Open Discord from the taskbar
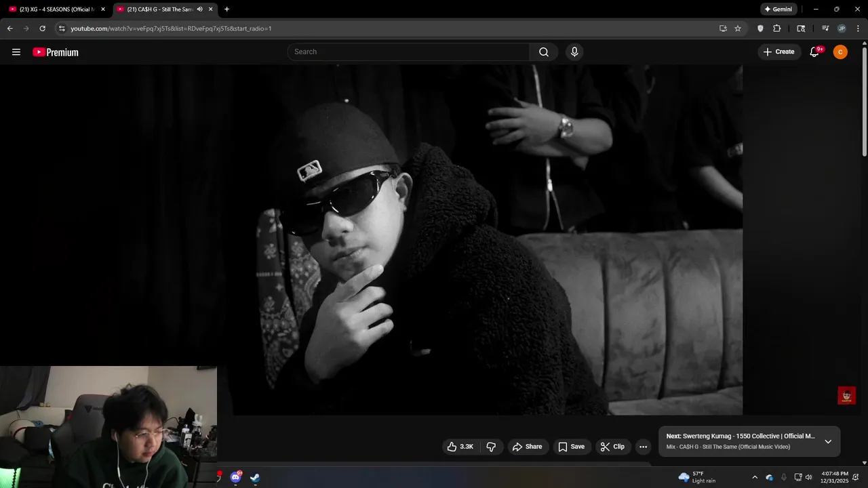 coord(235,477)
